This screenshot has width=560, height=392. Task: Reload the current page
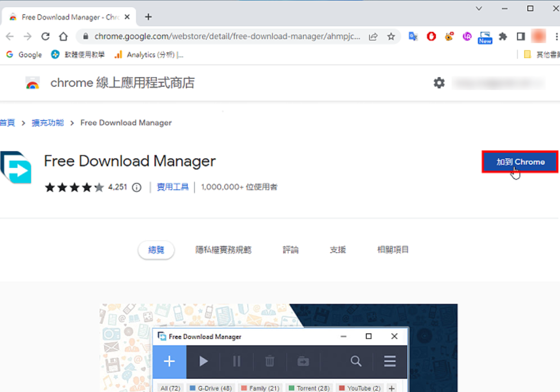46,37
